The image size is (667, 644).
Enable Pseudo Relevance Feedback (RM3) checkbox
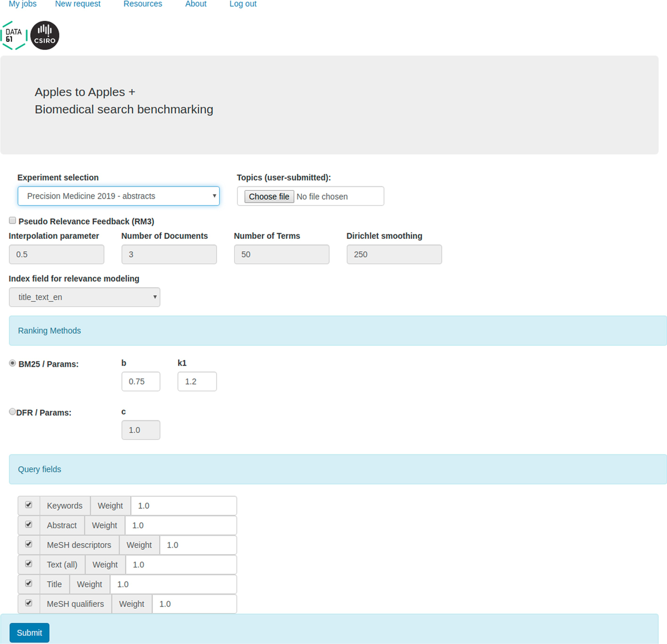[x=13, y=220]
